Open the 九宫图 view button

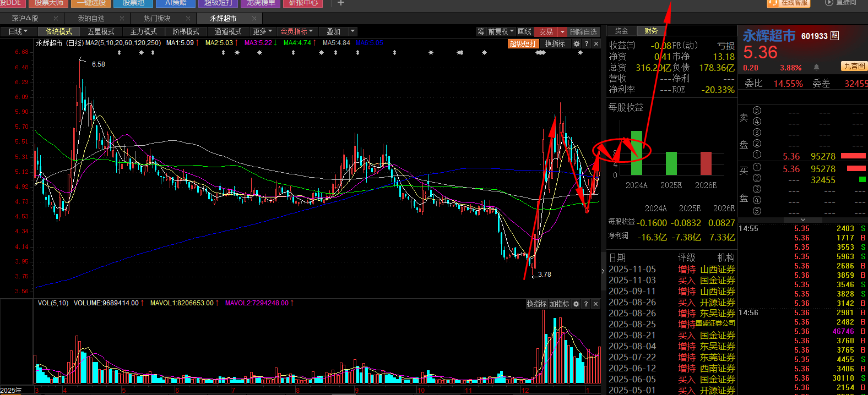tap(854, 66)
